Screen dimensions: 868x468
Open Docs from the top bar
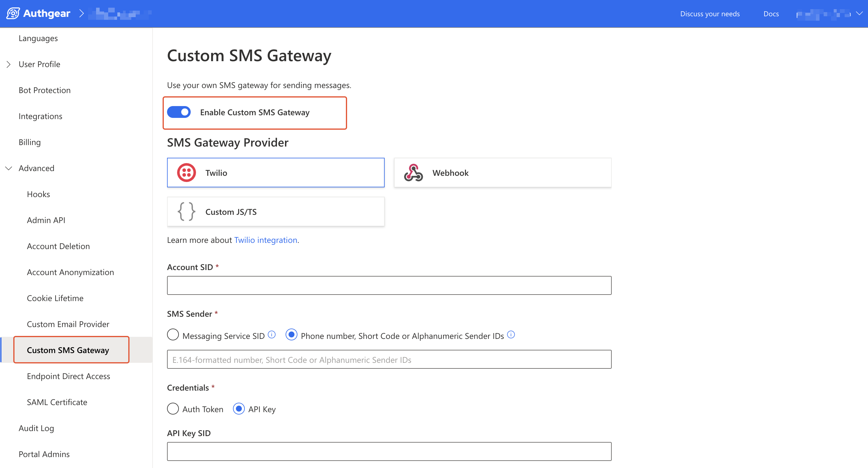771,14
